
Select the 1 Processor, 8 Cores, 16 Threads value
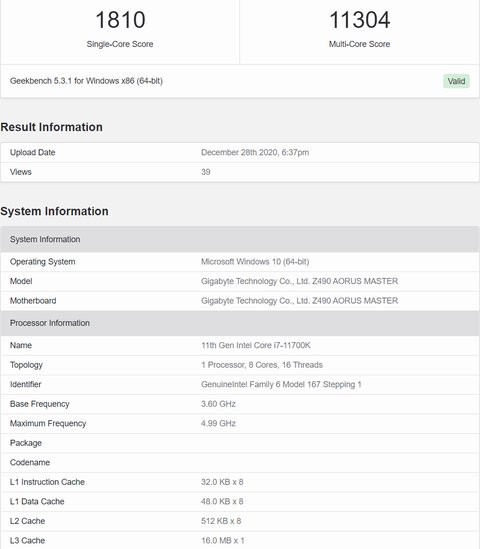[262, 365]
